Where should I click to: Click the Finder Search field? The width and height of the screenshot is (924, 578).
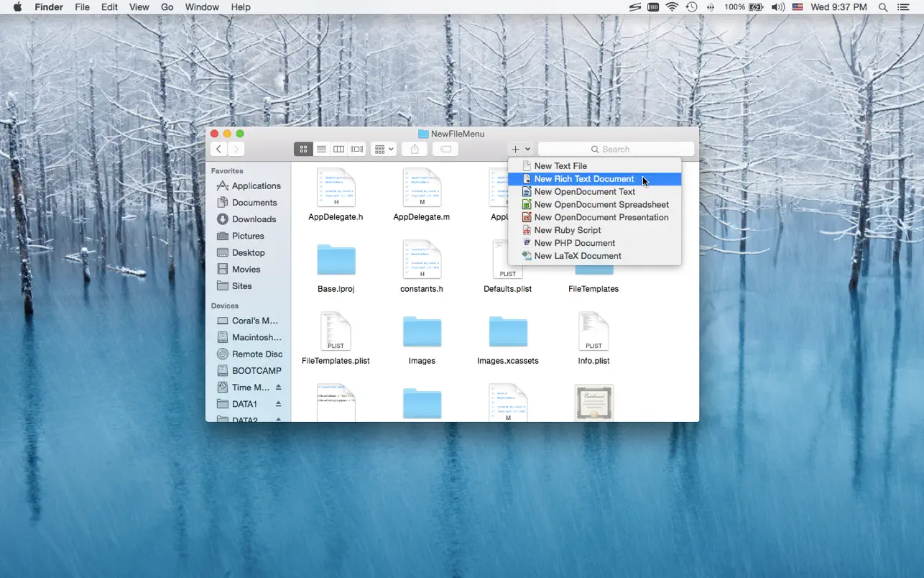point(616,149)
